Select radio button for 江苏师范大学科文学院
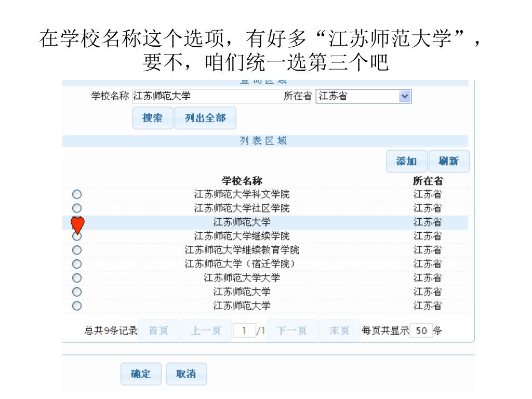This screenshot has width=532, height=399. (77, 194)
